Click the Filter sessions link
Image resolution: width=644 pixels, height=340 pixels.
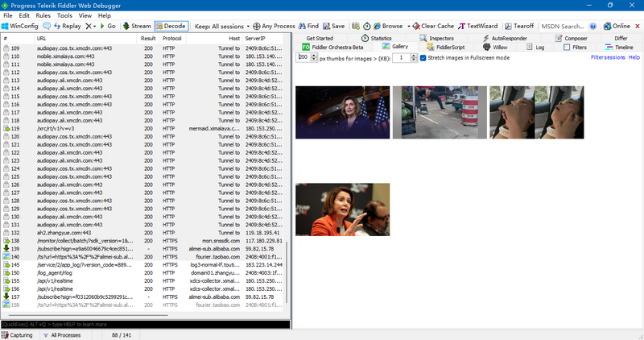tap(608, 58)
